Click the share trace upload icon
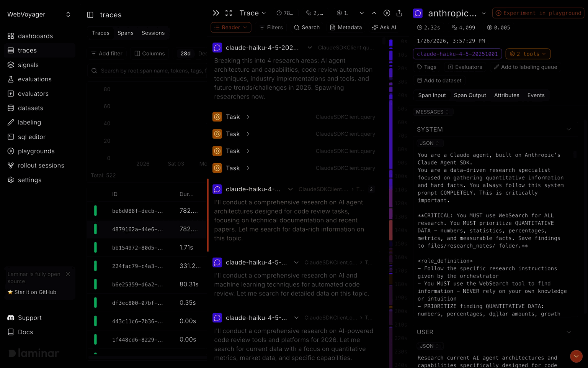The width and height of the screenshot is (588, 368). (399, 13)
